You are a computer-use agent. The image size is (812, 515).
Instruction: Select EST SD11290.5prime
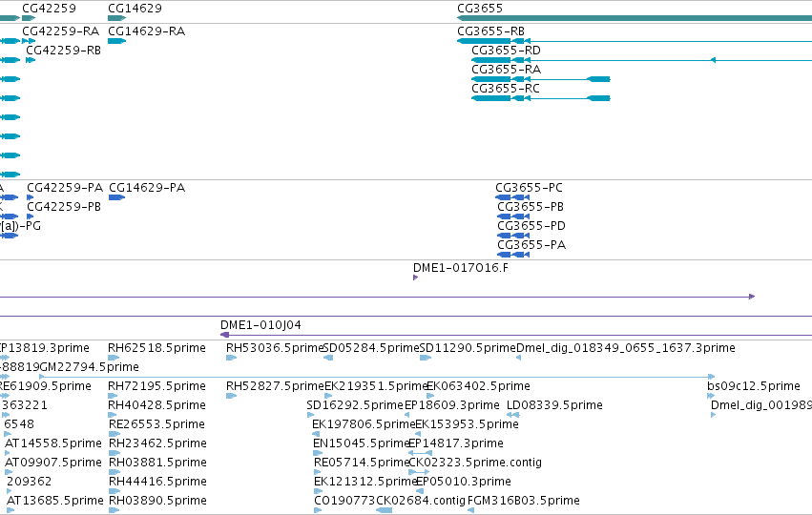pyautogui.click(x=468, y=348)
